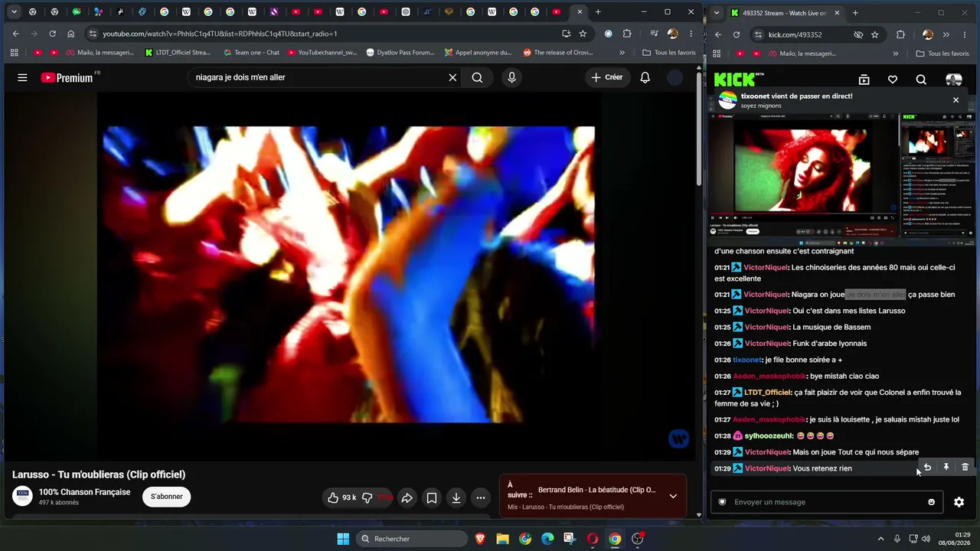Open Kick chat settings gear
Image resolution: width=980 pixels, height=551 pixels.
[x=959, y=502]
